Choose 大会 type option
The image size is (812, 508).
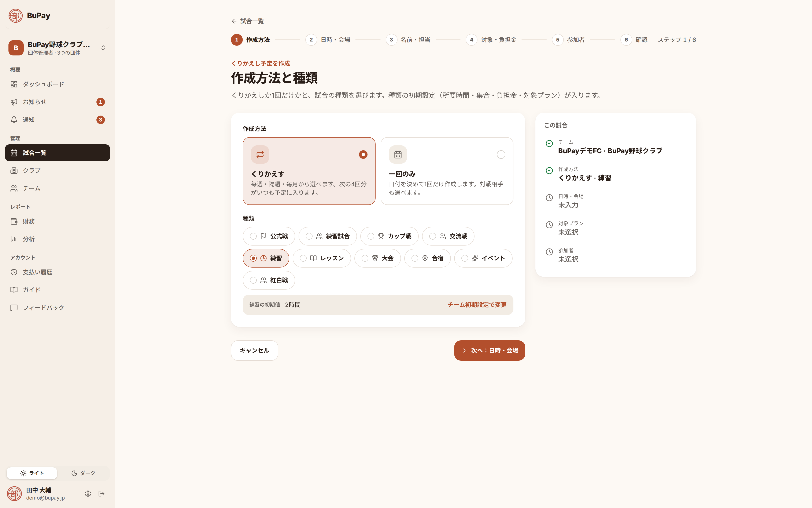tap(377, 258)
